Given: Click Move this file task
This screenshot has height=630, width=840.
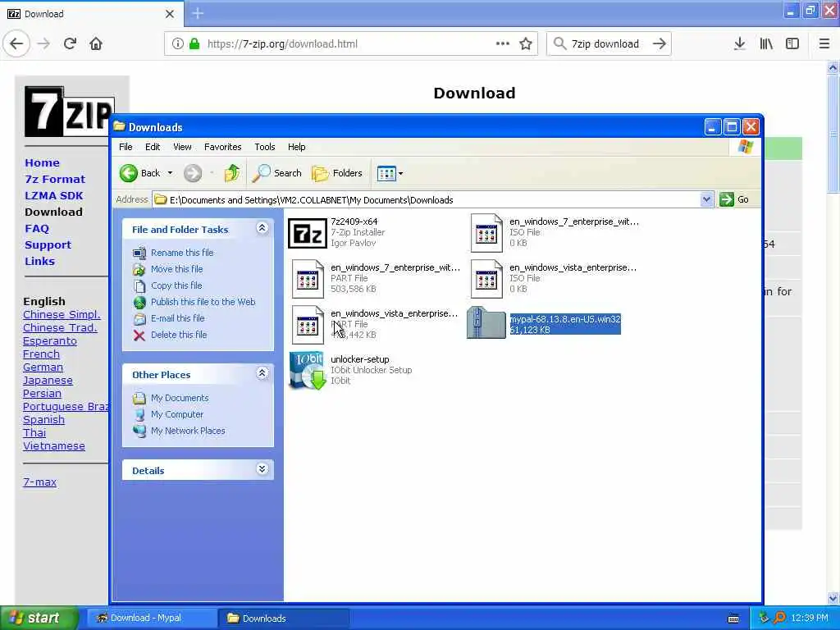Looking at the screenshot, I should (177, 269).
